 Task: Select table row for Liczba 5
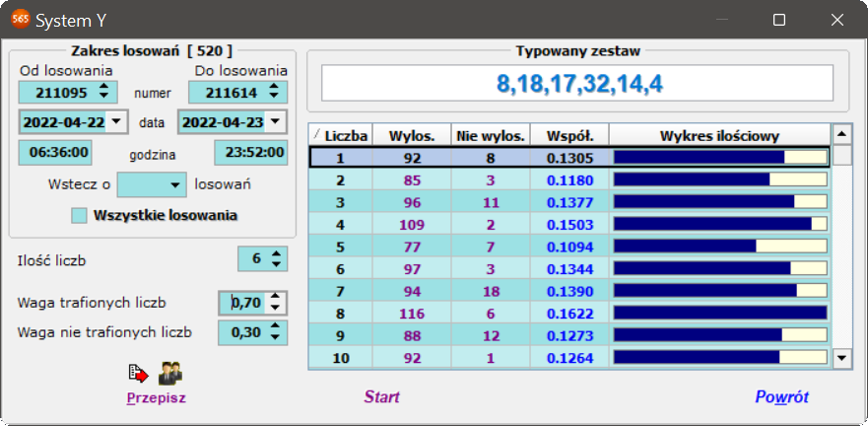point(569,248)
